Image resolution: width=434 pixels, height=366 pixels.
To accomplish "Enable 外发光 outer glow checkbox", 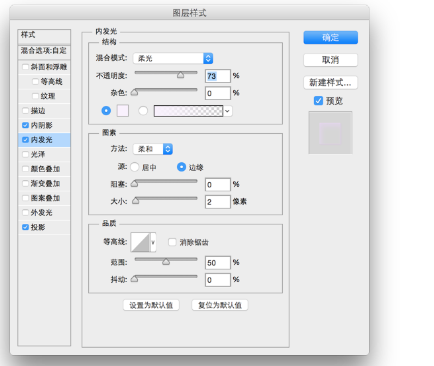I will (x=25, y=213).
